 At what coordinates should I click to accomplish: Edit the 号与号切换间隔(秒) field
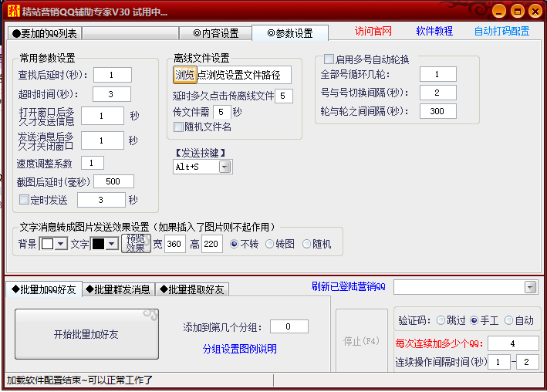click(x=437, y=93)
